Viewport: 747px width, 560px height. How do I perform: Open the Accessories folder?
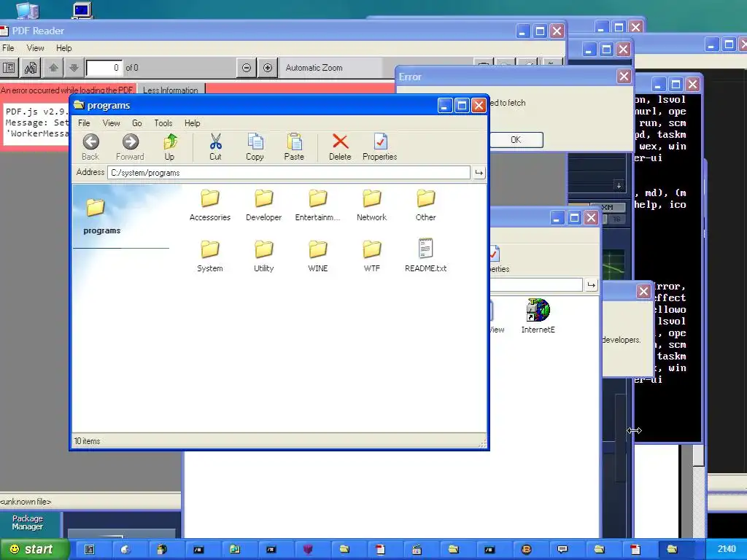tap(209, 205)
